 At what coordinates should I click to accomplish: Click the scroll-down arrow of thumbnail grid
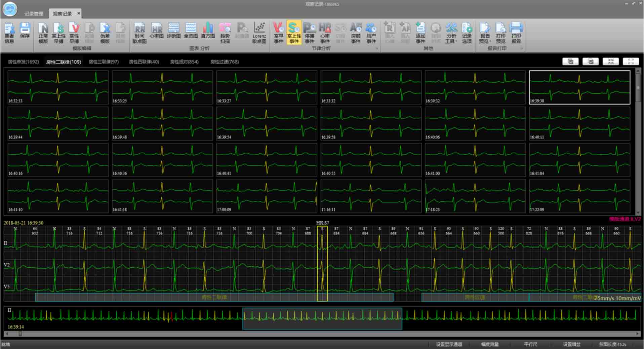pos(638,212)
